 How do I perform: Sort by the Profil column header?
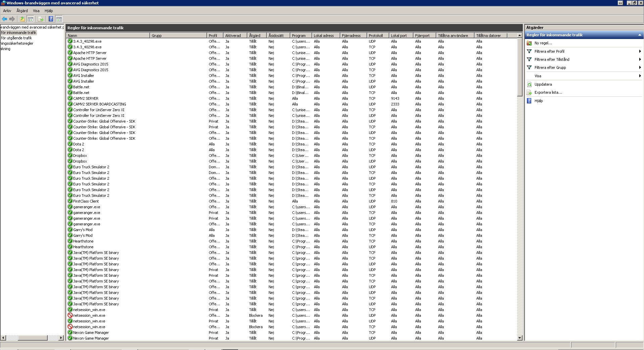pos(215,35)
